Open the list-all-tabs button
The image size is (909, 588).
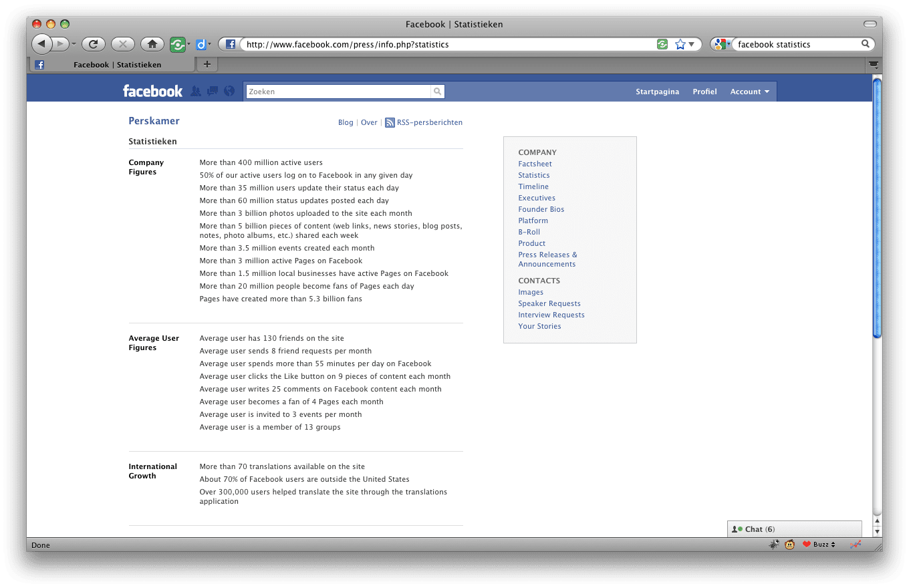click(x=874, y=65)
